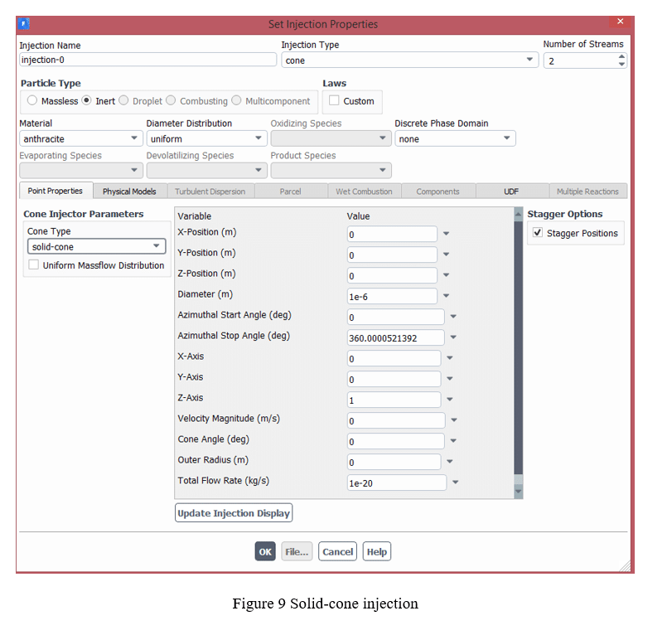
Task: Switch to the Physical Models tab
Action: pos(129,192)
